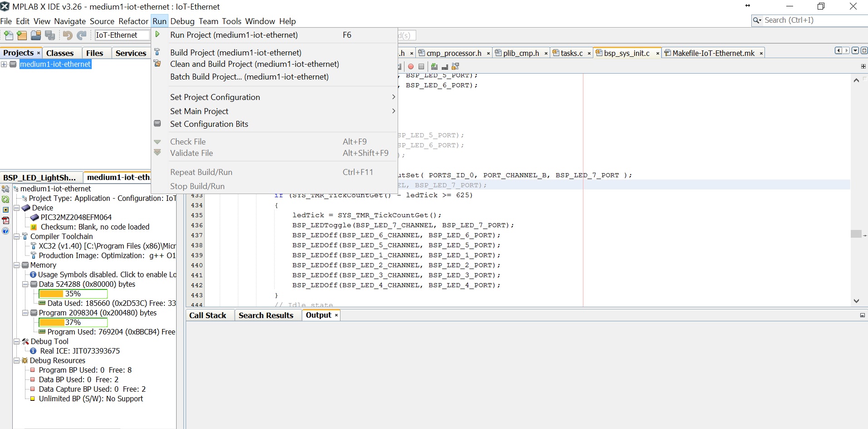Collapse the Program 2098304 bytes node
This screenshot has height=429, width=868.
(x=25, y=313)
